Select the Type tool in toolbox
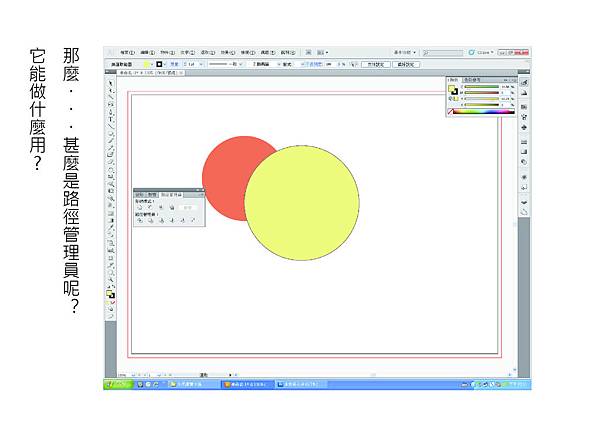Image resolution: width=600 pixels, height=427 pixels. click(111, 119)
